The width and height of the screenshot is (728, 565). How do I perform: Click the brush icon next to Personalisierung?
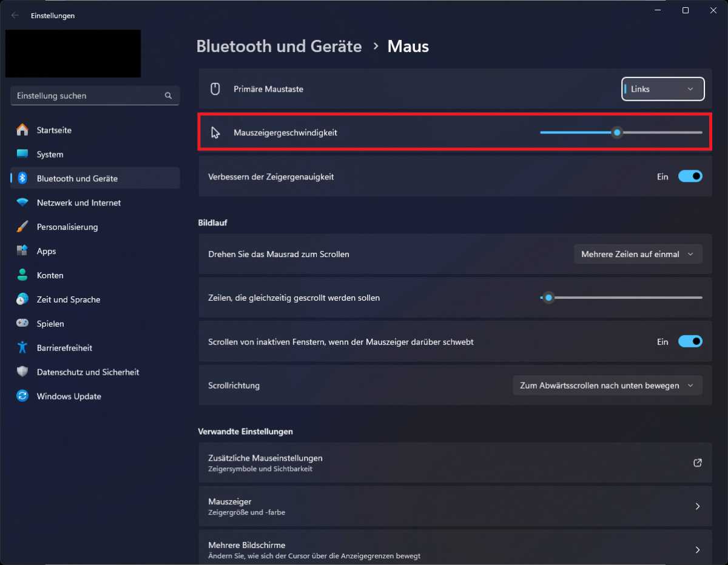[22, 226]
